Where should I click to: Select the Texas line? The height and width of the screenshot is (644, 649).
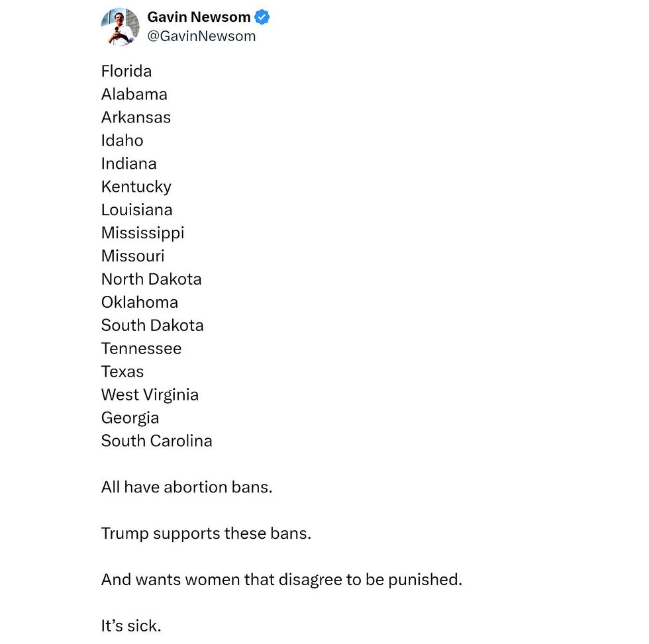123,371
